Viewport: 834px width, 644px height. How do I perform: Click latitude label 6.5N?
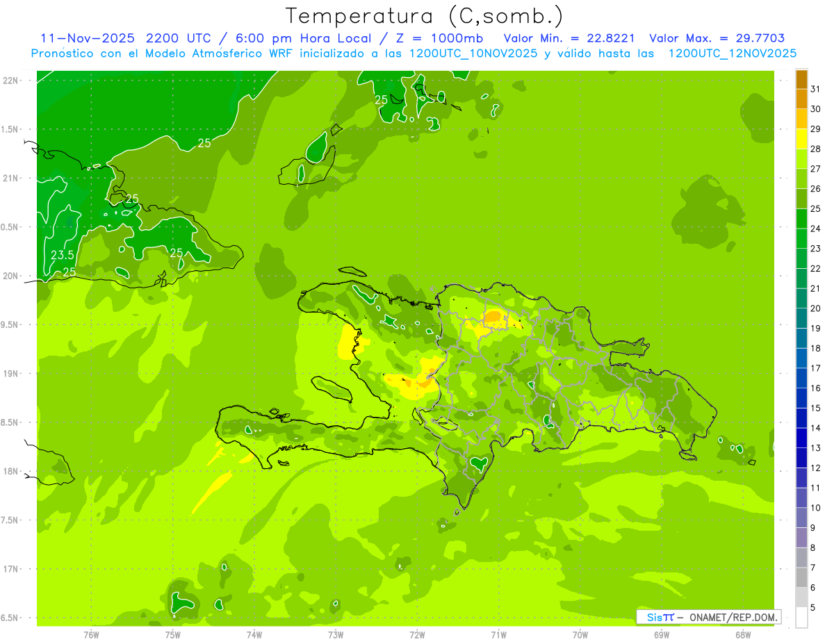pyautogui.click(x=10, y=618)
